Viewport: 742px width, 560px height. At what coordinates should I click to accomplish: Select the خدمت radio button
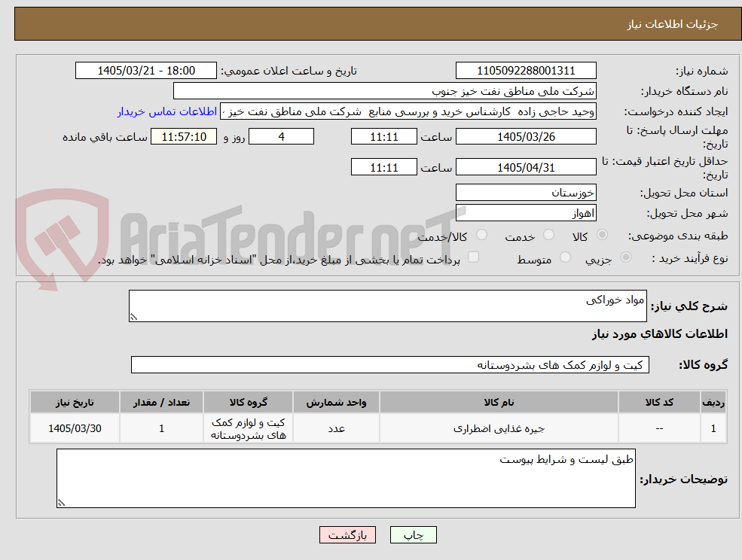click(x=549, y=235)
